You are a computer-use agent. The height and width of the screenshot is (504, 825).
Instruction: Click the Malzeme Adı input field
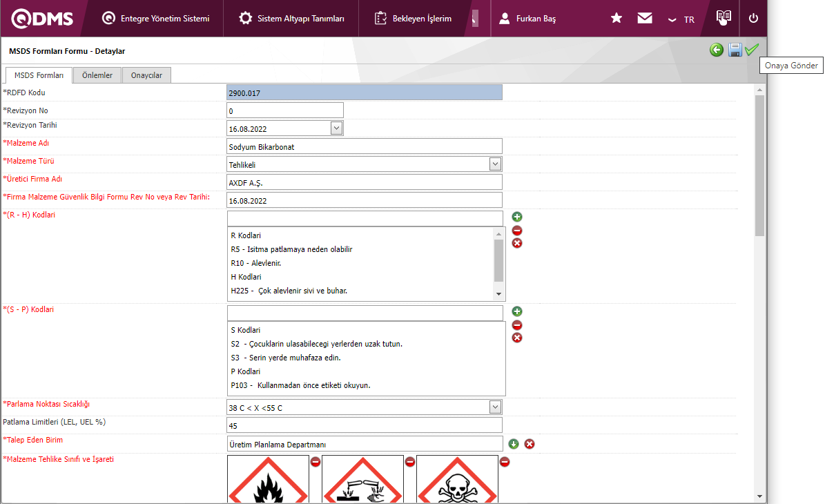364,146
